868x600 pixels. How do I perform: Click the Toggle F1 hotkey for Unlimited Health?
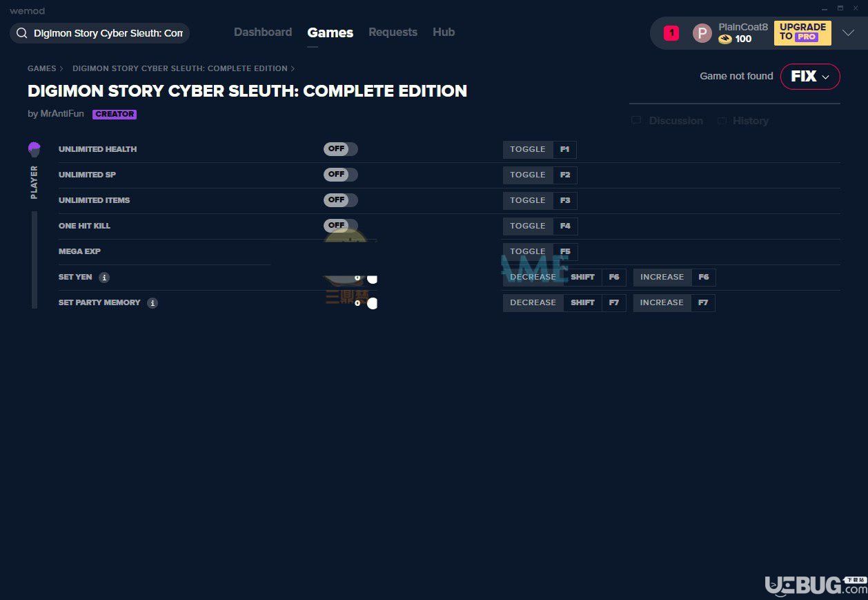(x=540, y=149)
